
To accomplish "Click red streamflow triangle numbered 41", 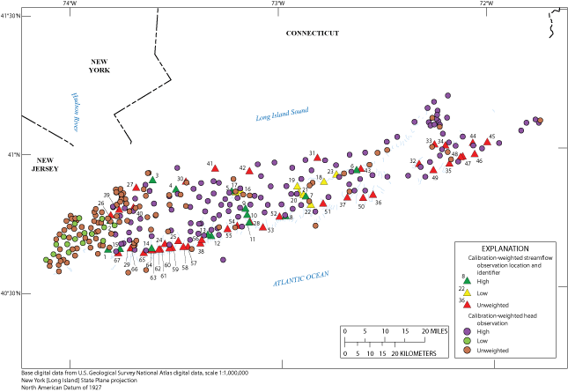I will coord(214,168).
